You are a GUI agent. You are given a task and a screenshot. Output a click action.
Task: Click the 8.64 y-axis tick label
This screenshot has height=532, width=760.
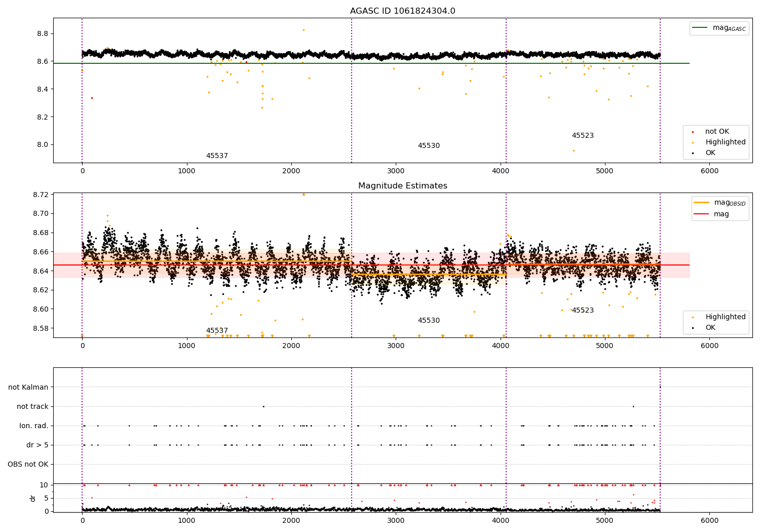tap(41, 271)
